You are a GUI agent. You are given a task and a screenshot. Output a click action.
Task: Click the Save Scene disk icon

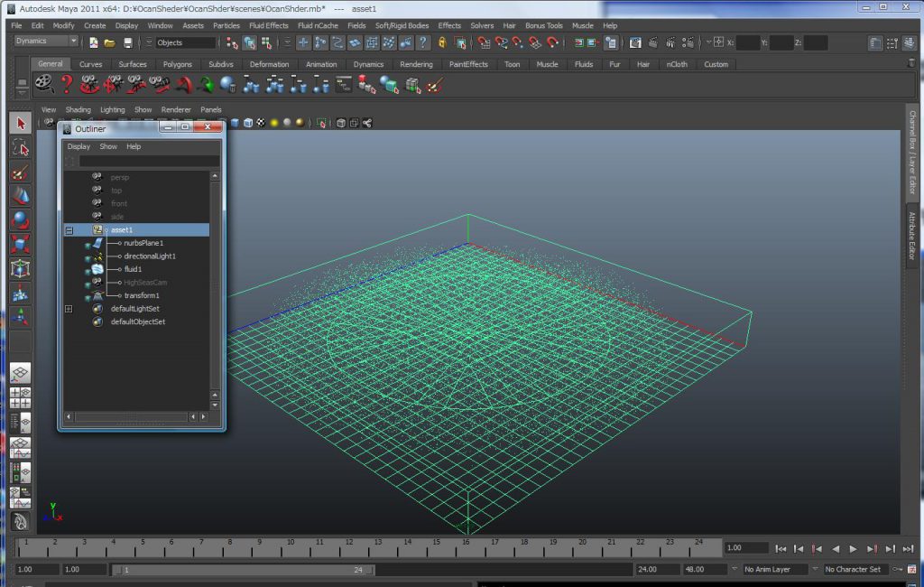[127, 42]
